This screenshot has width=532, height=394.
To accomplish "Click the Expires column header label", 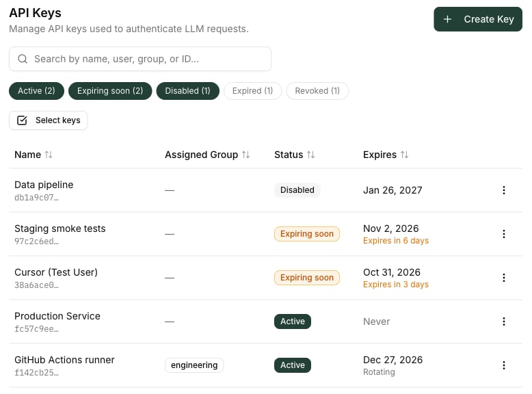I will pyautogui.click(x=380, y=155).
